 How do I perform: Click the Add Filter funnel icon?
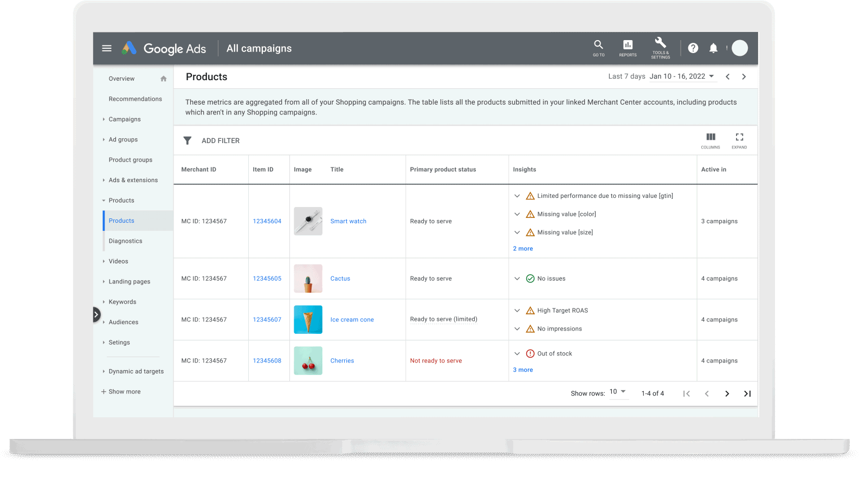188,140
